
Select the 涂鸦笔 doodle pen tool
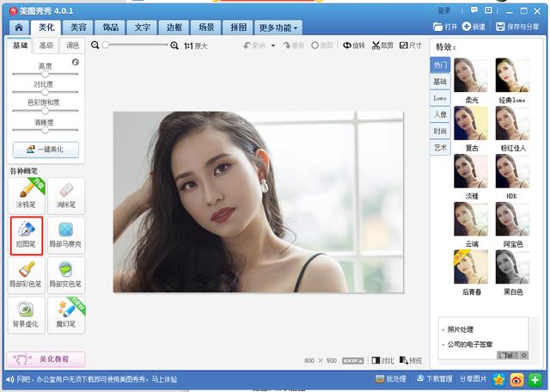27,193
